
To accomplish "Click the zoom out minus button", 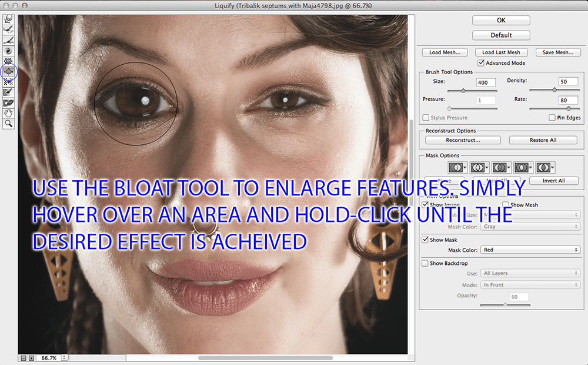I will pos(23,357).
